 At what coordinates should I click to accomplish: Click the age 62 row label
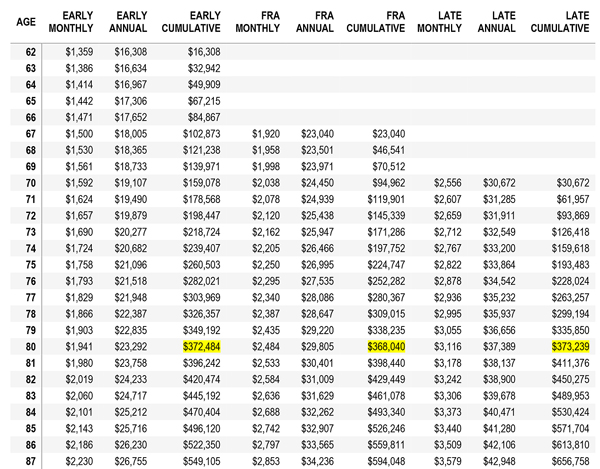[x=31, y=52]
